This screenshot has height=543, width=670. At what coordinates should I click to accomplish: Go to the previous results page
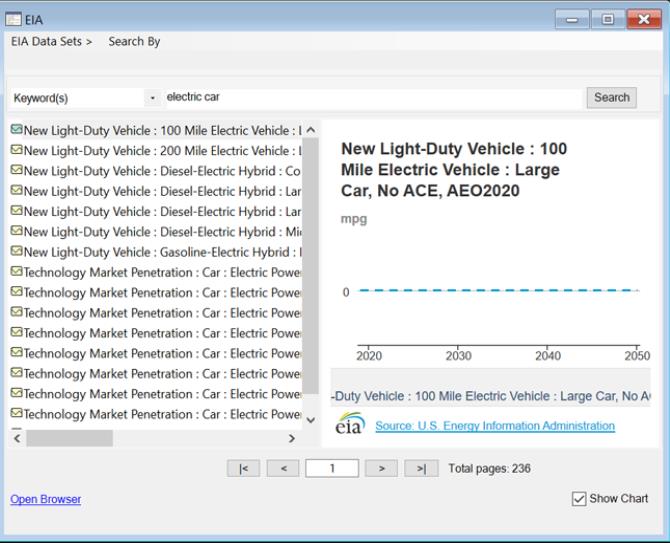(x=283, y=469)
